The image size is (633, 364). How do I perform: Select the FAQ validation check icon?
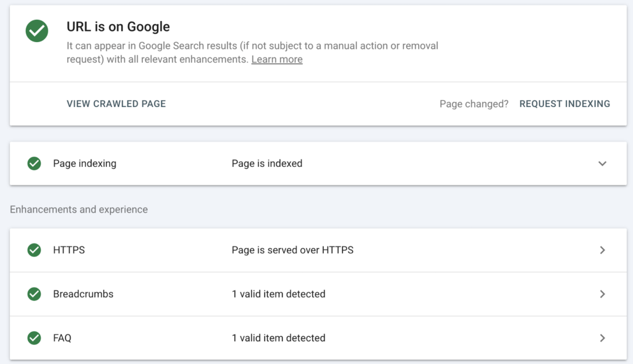(34, 338)
